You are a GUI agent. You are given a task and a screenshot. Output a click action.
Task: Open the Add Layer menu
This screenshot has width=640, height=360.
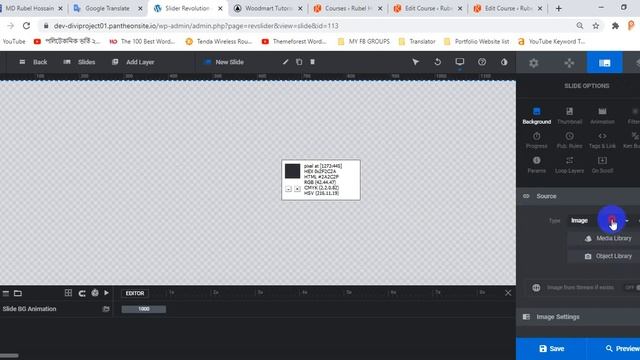(x=133, y=62)
